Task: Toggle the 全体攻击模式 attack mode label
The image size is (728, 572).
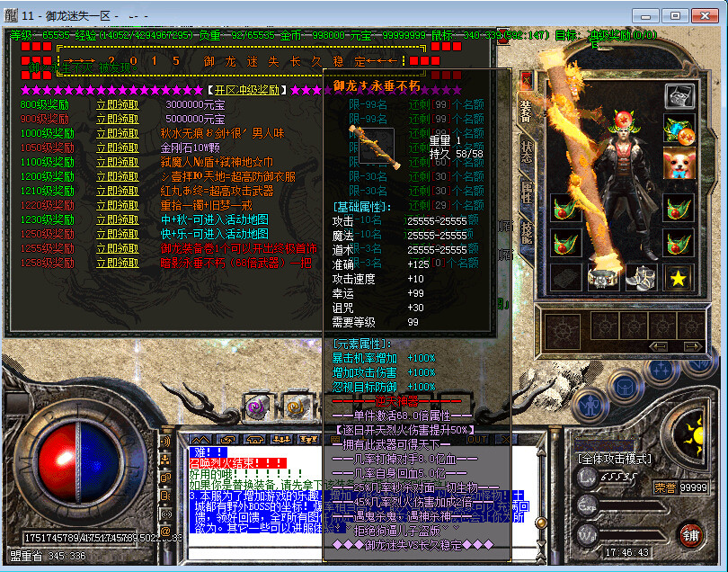Action: coord(614,459)
